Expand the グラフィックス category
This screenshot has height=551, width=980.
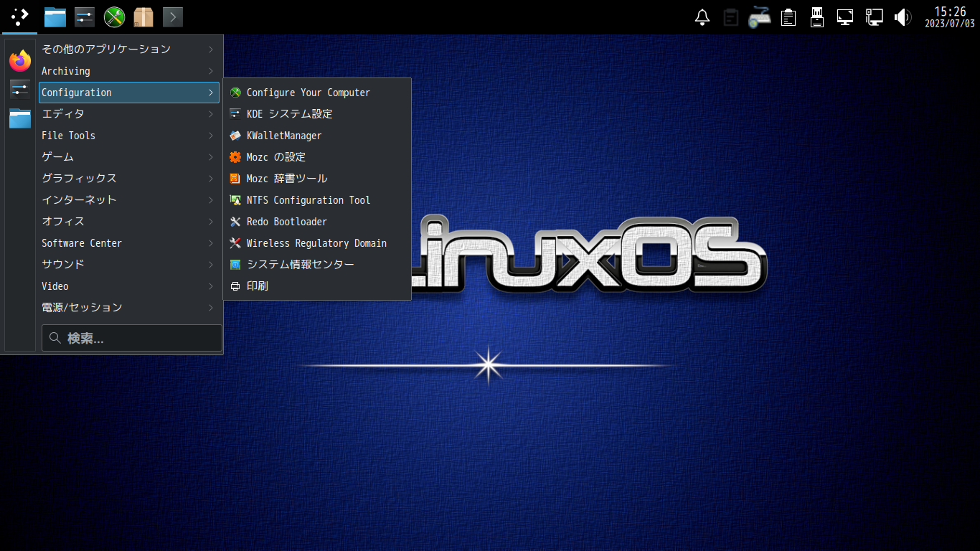129,179
